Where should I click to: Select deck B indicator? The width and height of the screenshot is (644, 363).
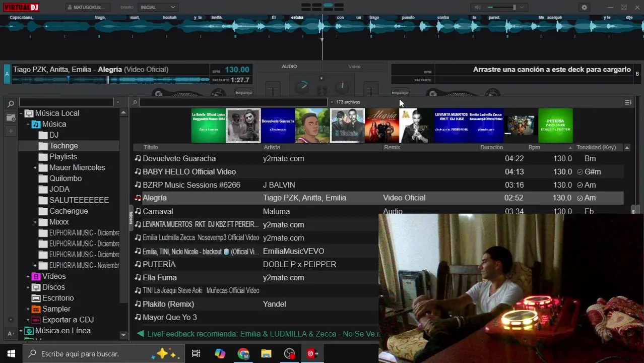[x=637, y=74]
